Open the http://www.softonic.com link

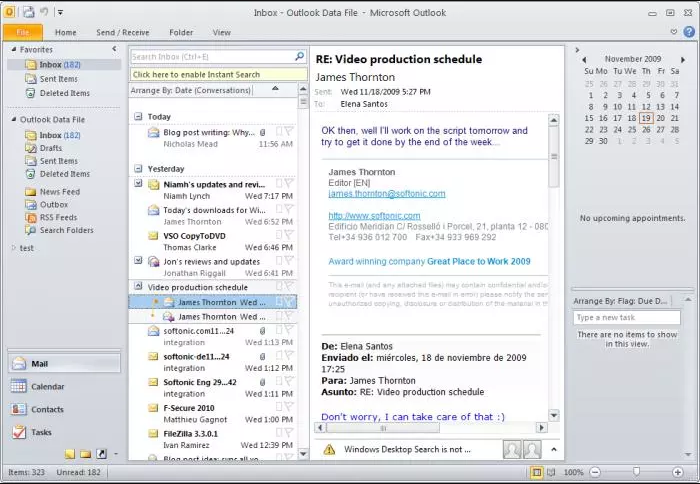pos(374,216)
